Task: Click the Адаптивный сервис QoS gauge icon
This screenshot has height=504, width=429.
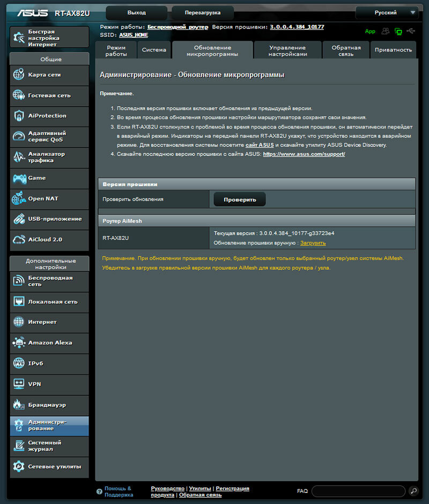Action: [19, 136]
